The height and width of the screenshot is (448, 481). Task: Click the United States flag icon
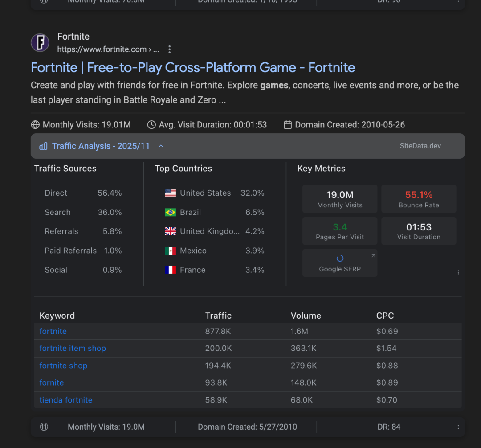(171, 193)
